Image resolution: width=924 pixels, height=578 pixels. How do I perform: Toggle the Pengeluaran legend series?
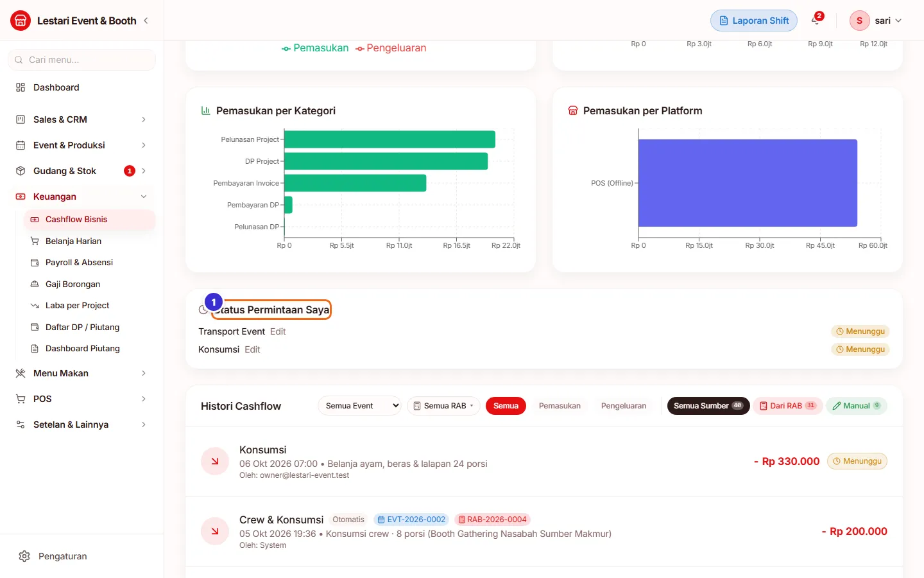click(391, 48)
